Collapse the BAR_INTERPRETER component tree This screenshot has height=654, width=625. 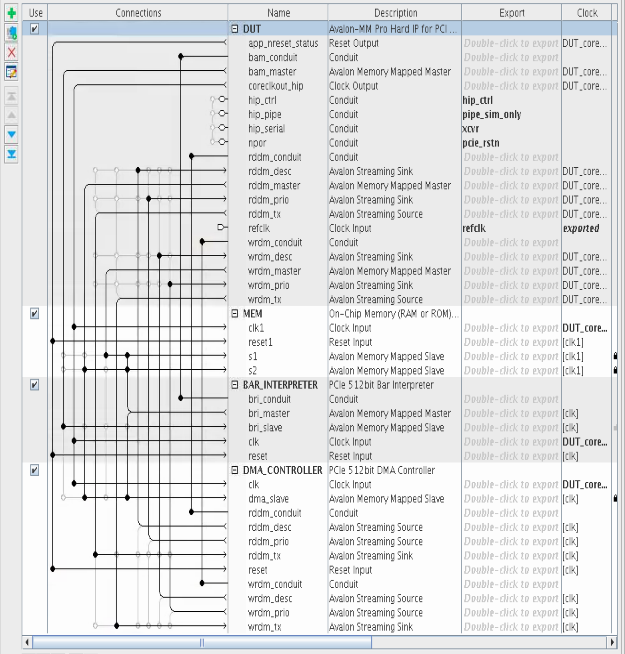click(x=234, y=385)
